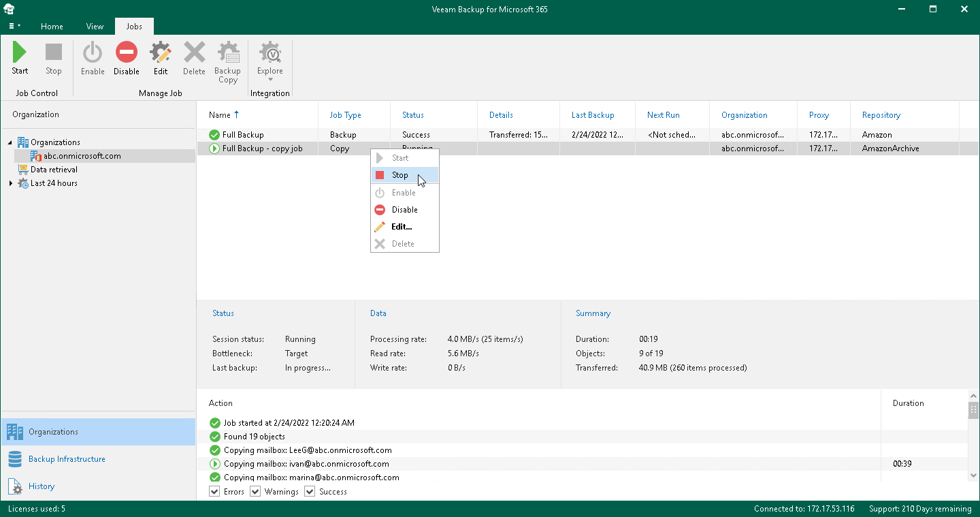This screenshot has width=980, height=517.
Task: Click the History document icon
Action: coord(15,486)
